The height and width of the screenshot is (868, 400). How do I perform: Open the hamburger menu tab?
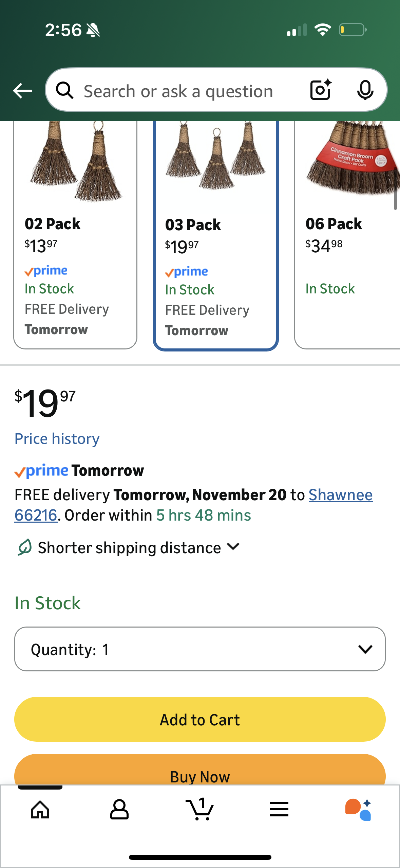click(x=279, y=809)
